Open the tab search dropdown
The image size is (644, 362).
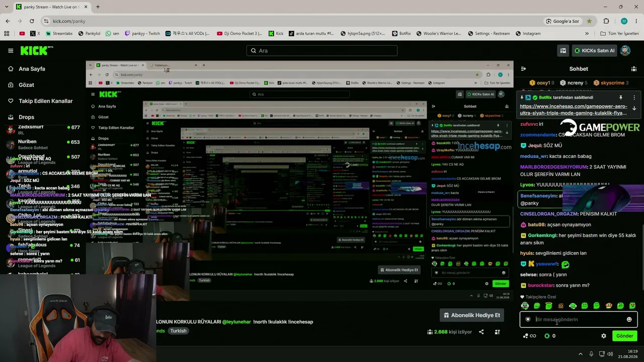coord(6,7)
